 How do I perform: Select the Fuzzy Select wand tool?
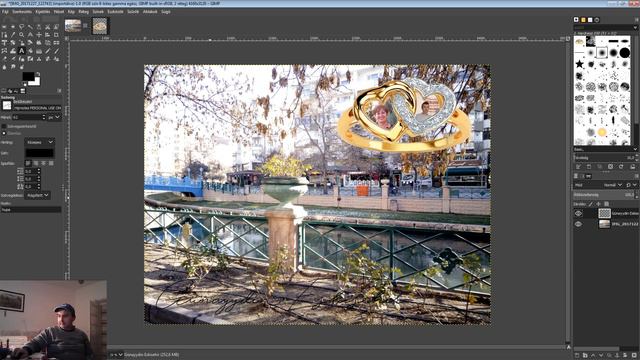30,27
